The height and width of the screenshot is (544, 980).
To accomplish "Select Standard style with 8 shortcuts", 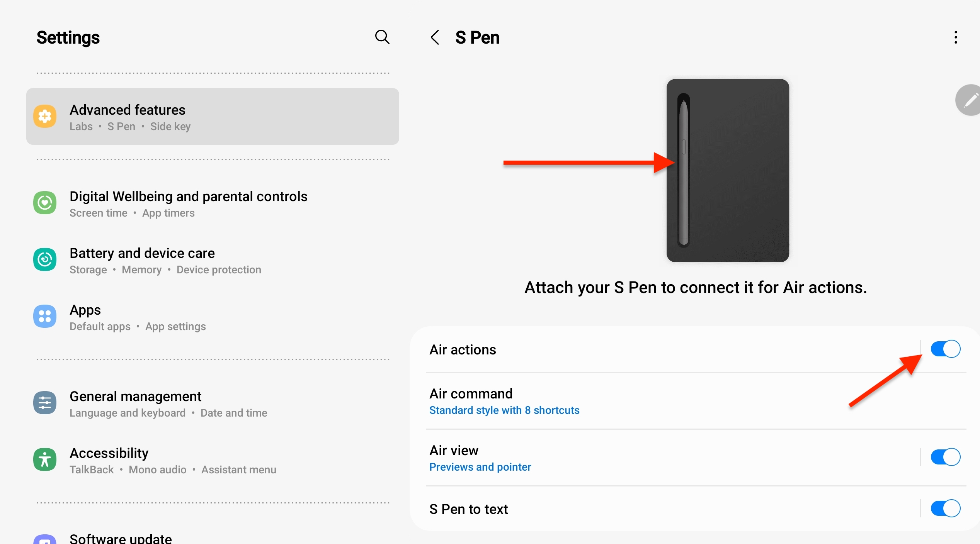I will [x=504, y=410].
